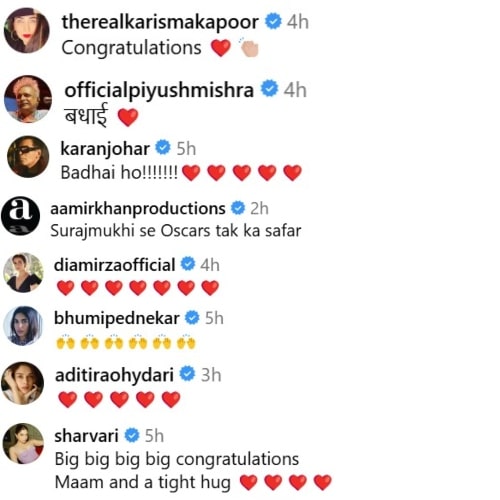
Task: Click karanjohar profile picture
Action: [28, 157]
